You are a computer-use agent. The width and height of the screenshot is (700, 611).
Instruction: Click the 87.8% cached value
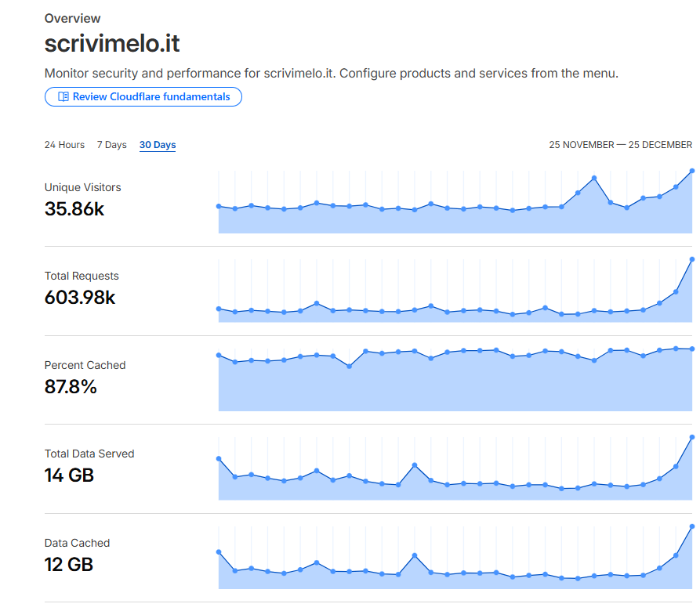pos(71,387)
